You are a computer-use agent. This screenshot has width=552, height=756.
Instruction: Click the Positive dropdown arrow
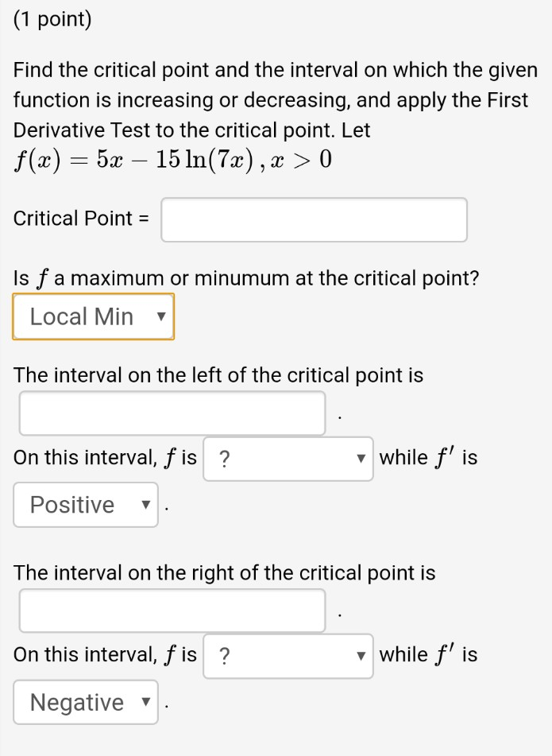pos(145,504)
